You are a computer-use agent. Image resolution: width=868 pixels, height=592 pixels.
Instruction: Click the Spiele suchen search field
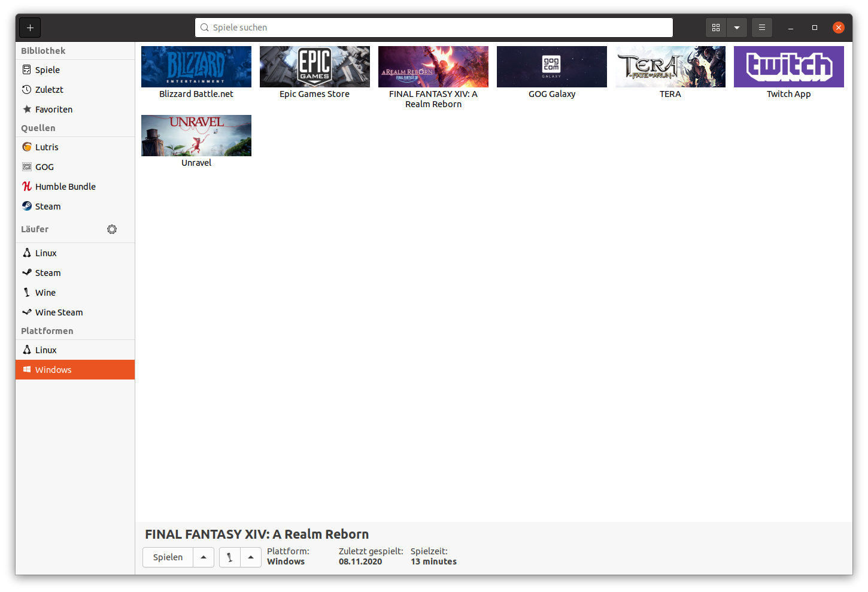434,28
